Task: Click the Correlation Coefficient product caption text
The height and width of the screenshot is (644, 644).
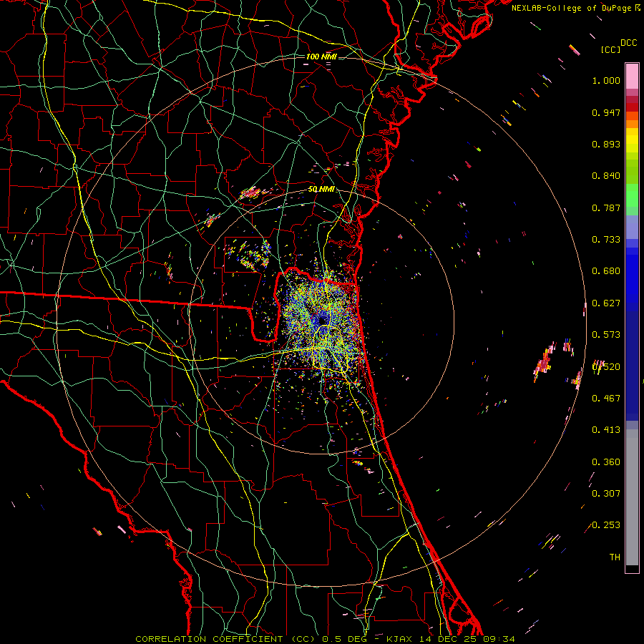Action: pos(326,639)
